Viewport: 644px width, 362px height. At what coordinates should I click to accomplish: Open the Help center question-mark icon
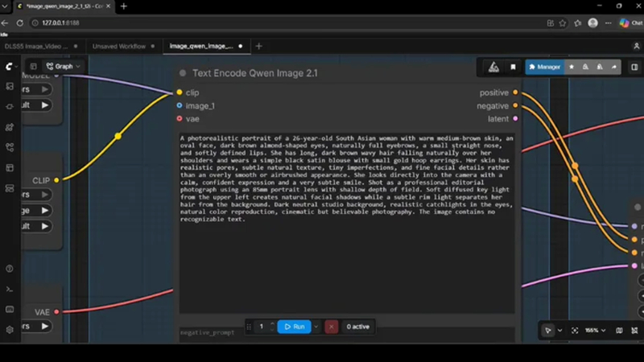coord(10,269)
